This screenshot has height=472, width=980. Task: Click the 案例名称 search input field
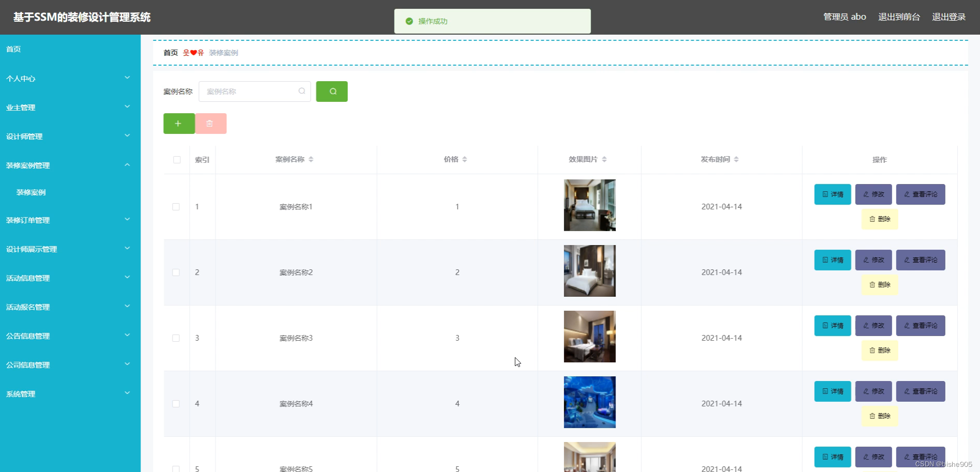pos(255,92)
